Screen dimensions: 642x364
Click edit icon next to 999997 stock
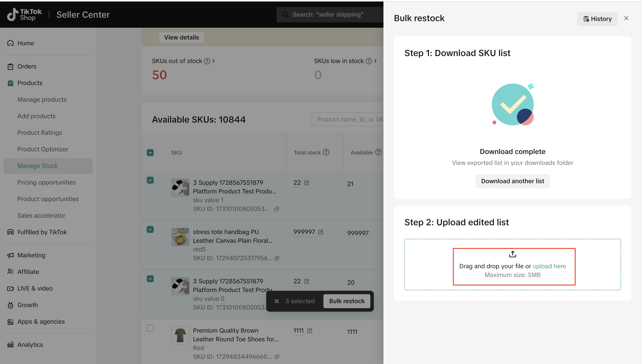coord(321,232)
